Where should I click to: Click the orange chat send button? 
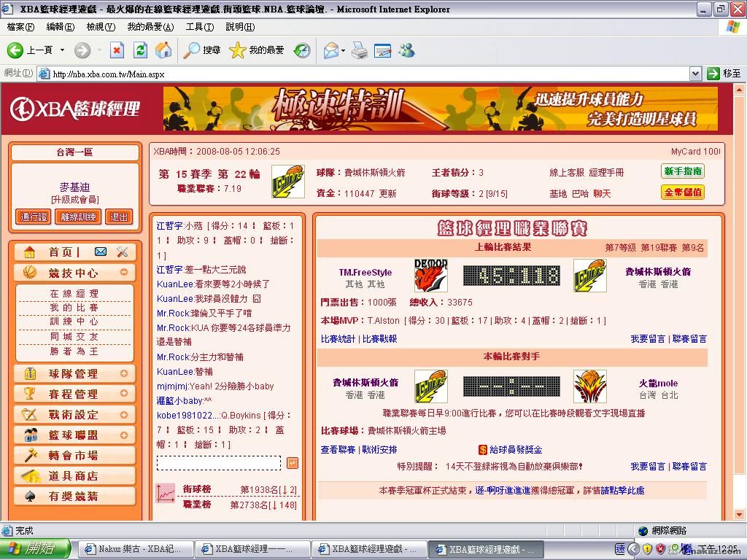[x=292, y=463]
